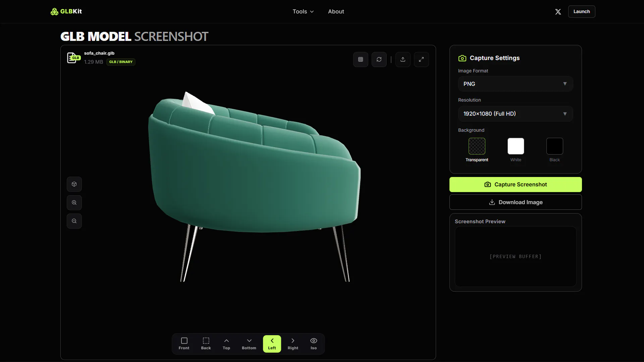Click the 3D cube view icon
This screenshot has width=644, height=362.
click(74, 184)
